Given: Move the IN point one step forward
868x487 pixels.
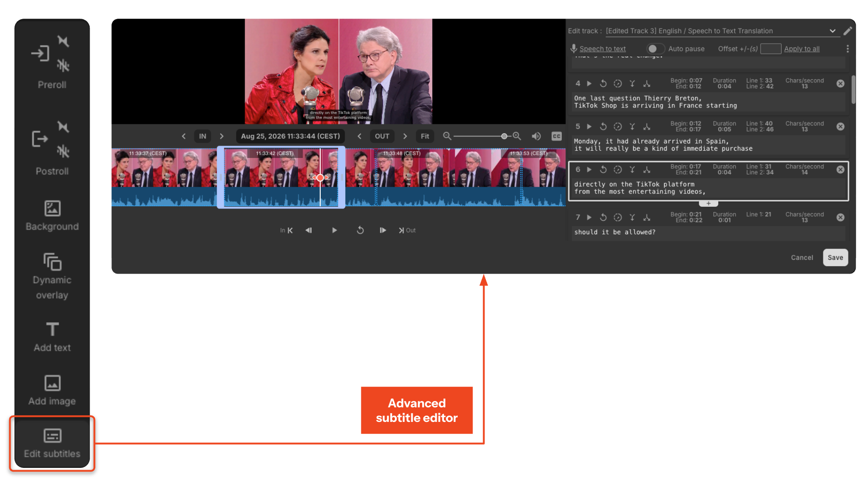Looking at the screenshot, I should (x=222, y=136).
